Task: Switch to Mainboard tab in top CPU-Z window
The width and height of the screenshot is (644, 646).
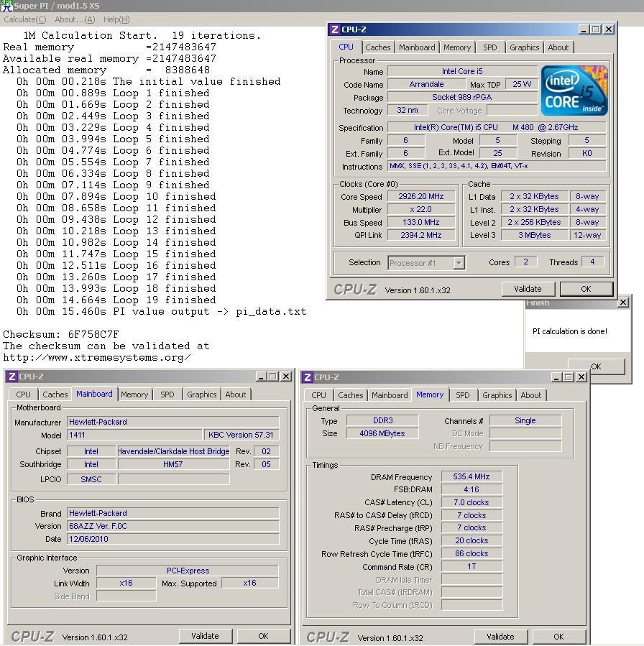Action: pyautogui.click(x=417, y=47)
